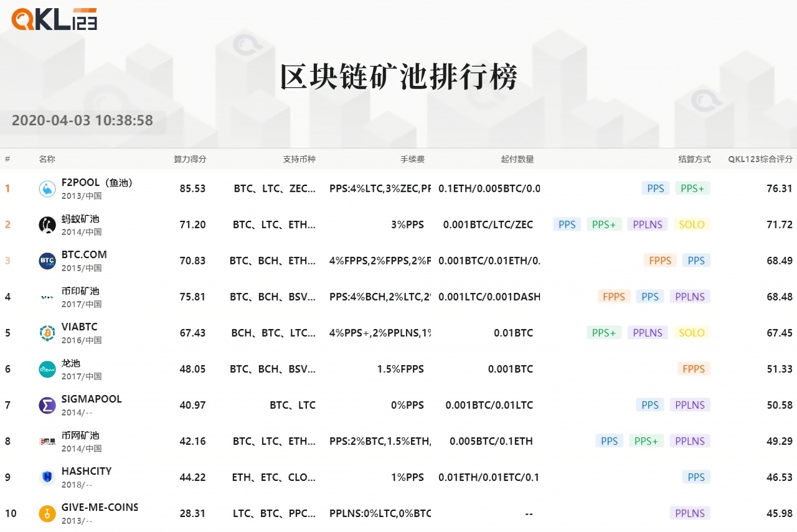Click the 龙池 teal logo
Viewport: 797px width, 532px height.
(x=47, y=369)
